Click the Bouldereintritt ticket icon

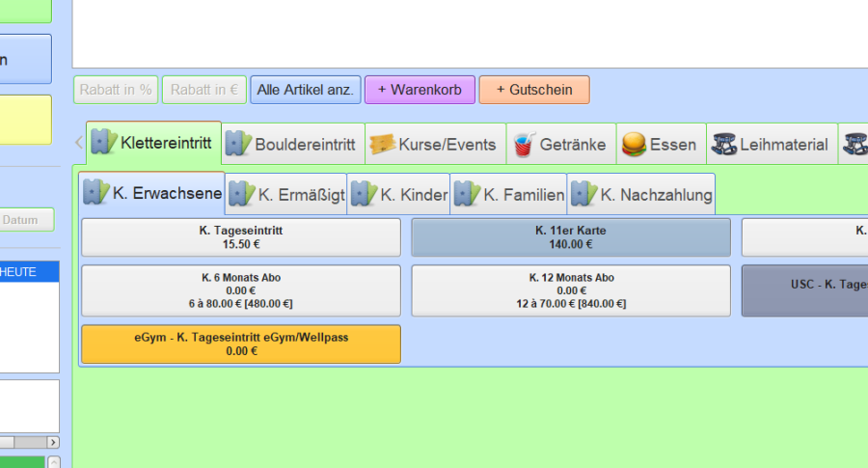[237, 145]
